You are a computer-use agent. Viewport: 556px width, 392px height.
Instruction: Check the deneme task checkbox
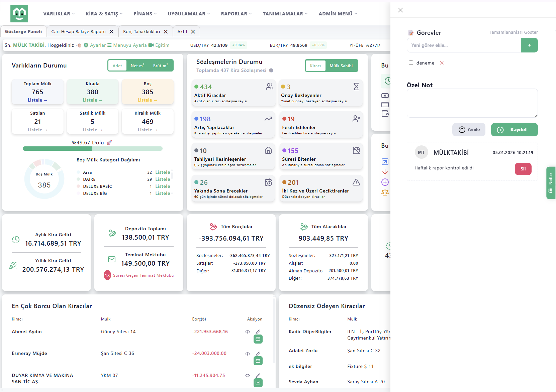coord(411,63)
